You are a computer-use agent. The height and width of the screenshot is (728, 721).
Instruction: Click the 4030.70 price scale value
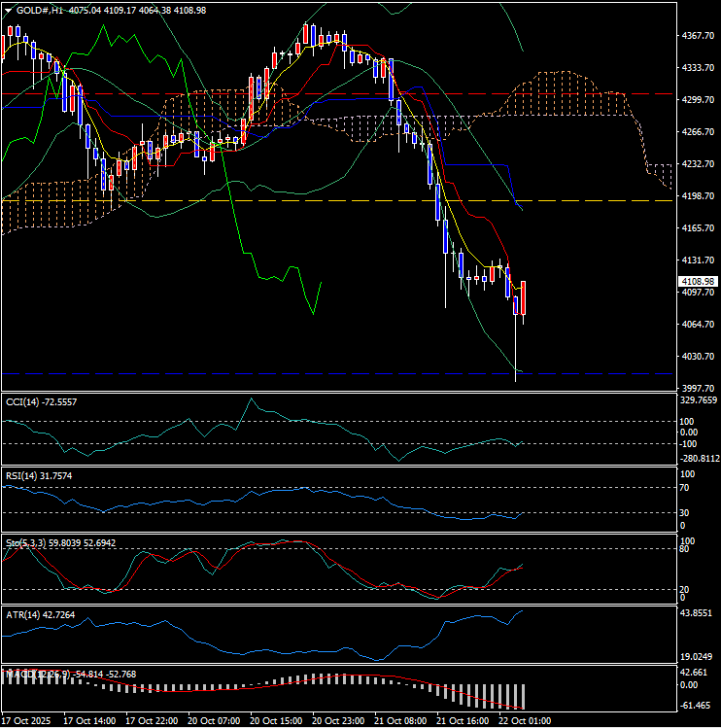pos(699,357)
